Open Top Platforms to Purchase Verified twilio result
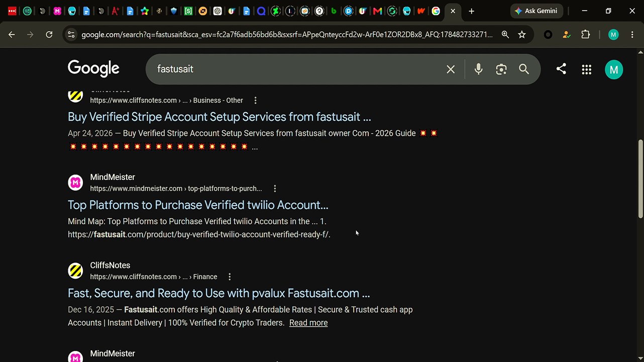Viewport: 644px width, 362px height. (x=198, y=205)
